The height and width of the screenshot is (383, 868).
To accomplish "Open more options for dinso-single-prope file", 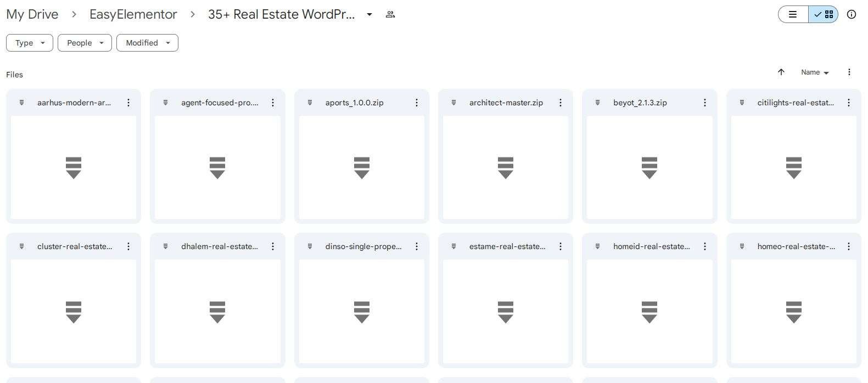I will click(417, 246).
